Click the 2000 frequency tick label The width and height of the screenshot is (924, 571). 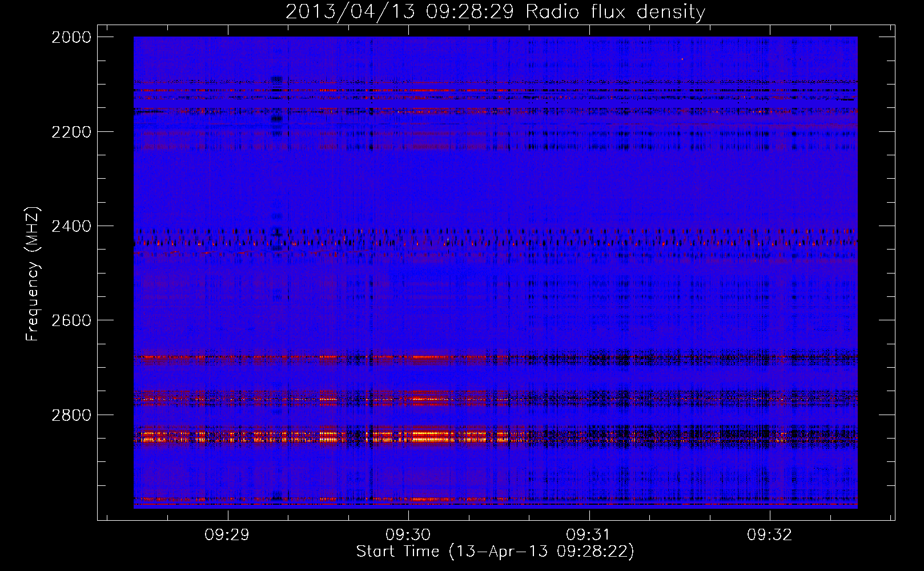pos(71,37)
